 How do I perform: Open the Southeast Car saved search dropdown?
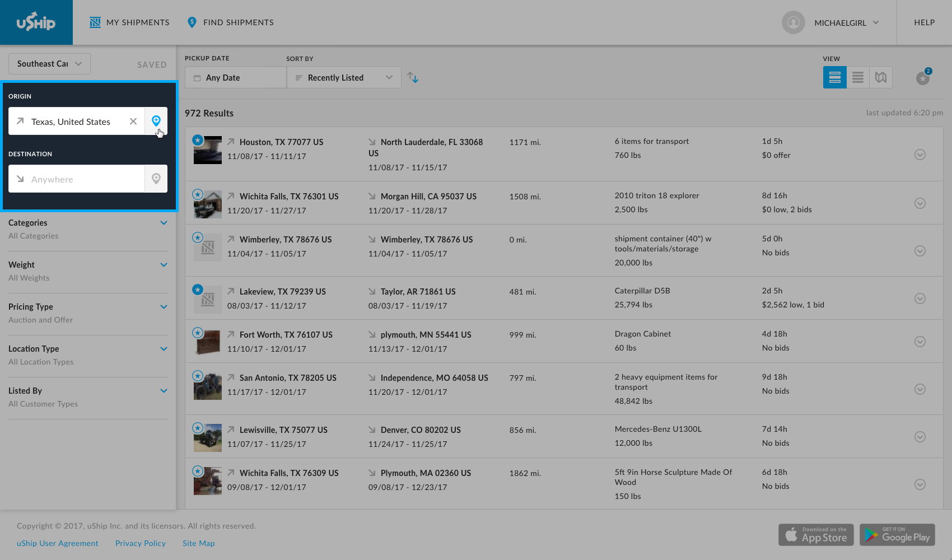pyautogui.click(x=49, y=63)
